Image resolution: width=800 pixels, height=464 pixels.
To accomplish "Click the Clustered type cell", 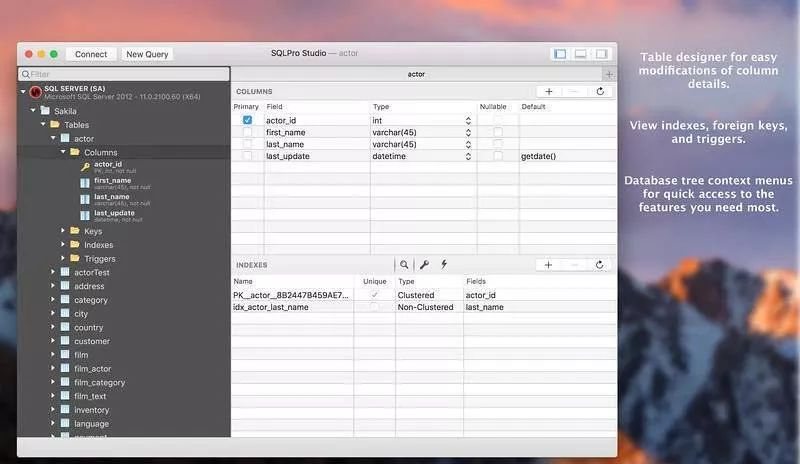I will click(416, 295).
